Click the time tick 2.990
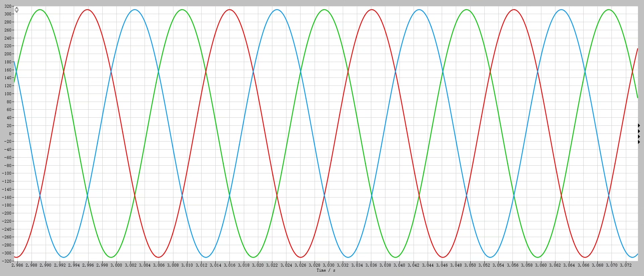The width and height of the screenshot is (644, 276). point(46,265)
